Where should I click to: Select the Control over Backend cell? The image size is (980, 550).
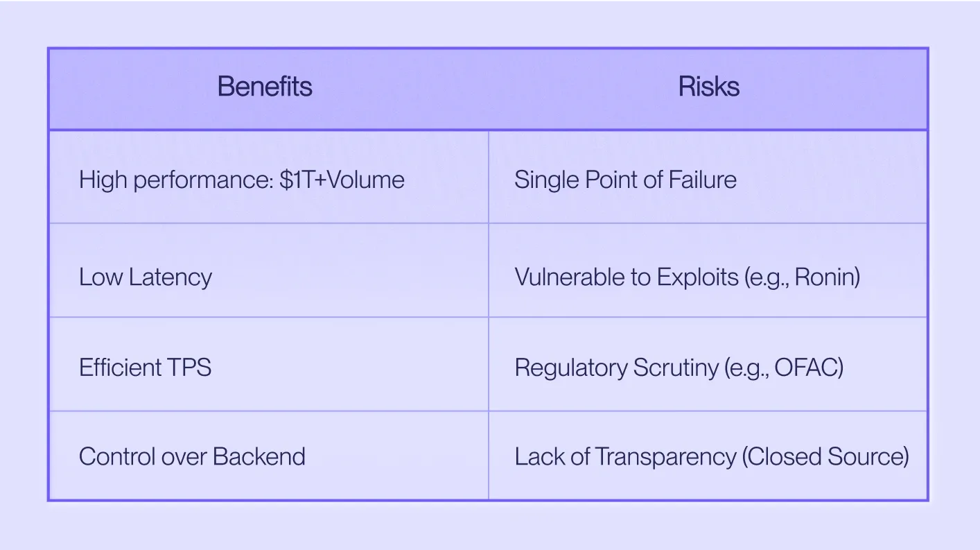[269, 456]
